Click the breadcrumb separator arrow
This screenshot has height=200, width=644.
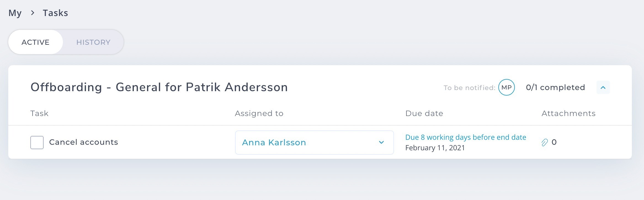click(33, 13)
